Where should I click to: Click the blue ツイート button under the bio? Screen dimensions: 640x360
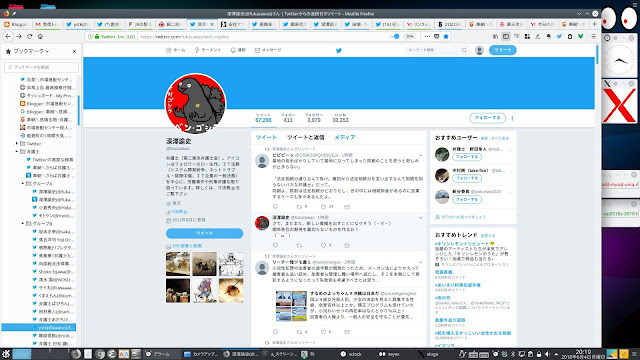204,233
